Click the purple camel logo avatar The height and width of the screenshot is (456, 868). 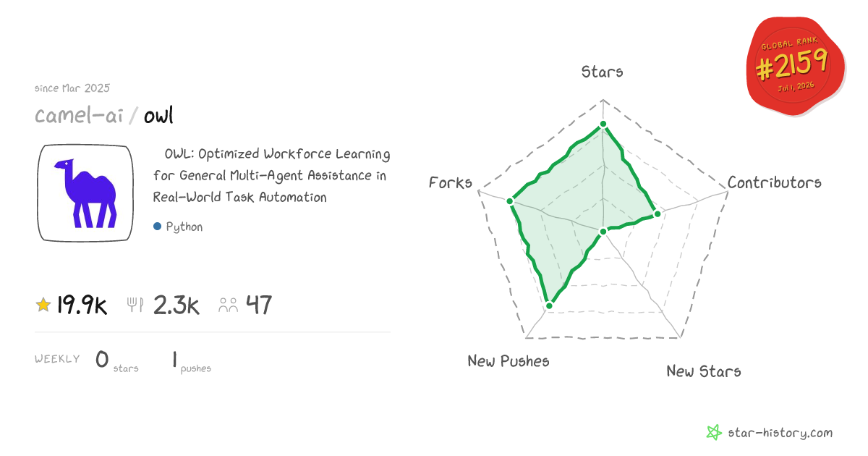85,193
